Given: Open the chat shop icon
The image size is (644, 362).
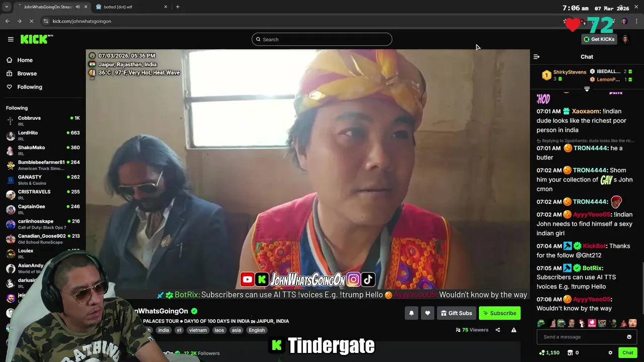Looking at the screenshot, I should (x=570, y=352).
